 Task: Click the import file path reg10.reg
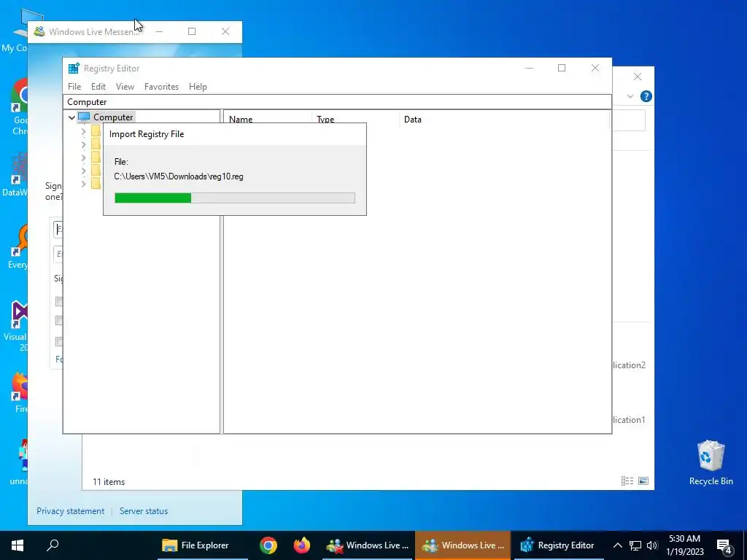point(179,176)
